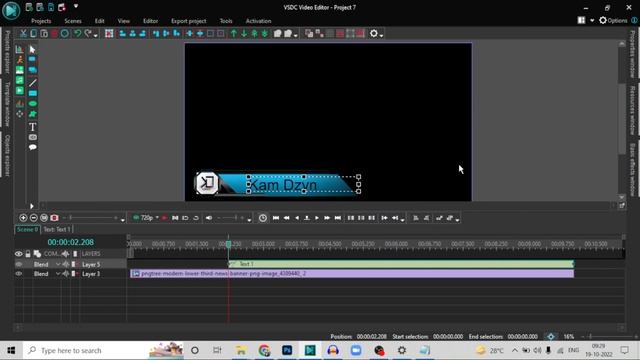This screenshot has width=640, height=360.
Task: Open Blend mode dropdown for Layer 3
Action: coord(58,274)
